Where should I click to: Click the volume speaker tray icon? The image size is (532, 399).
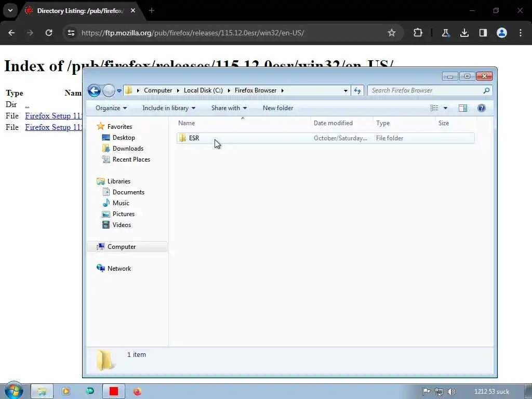(x=451, y=392)
